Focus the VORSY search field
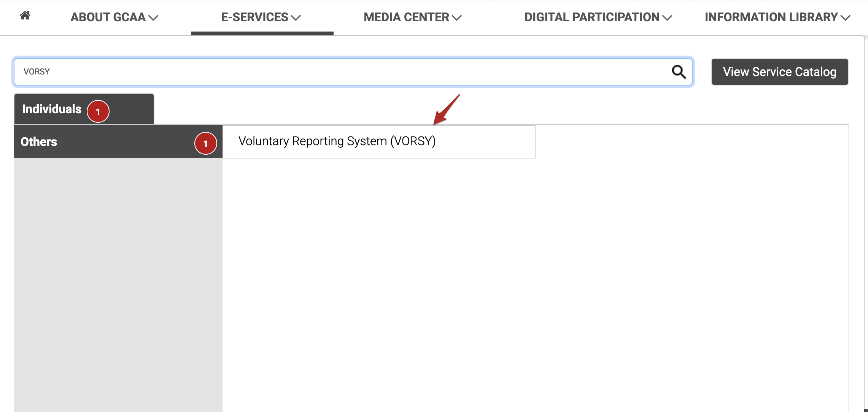This screenshot has width=868, height=412. pyautogui.click(x=353, y=72)
